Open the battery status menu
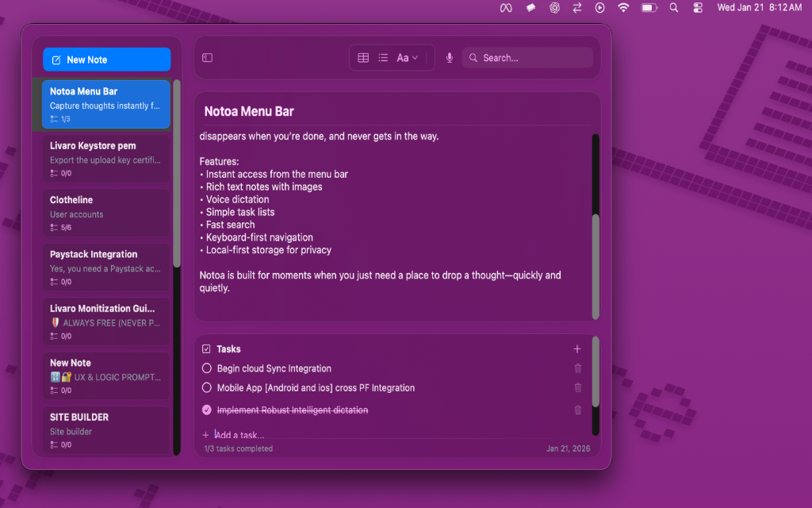812x508 pixels. 648,8
